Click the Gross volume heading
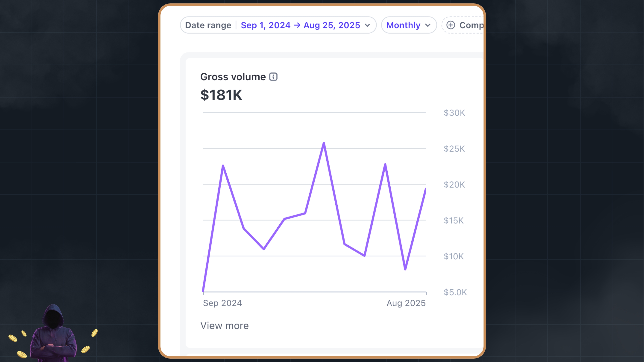This screenshot has width=644, height=362. (x=233, y=77)
